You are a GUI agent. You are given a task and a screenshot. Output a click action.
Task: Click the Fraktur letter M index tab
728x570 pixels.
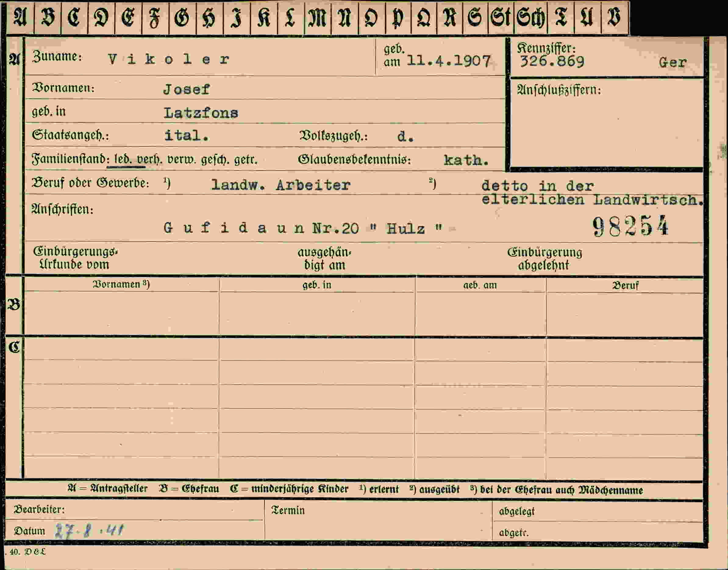[317, 18]
